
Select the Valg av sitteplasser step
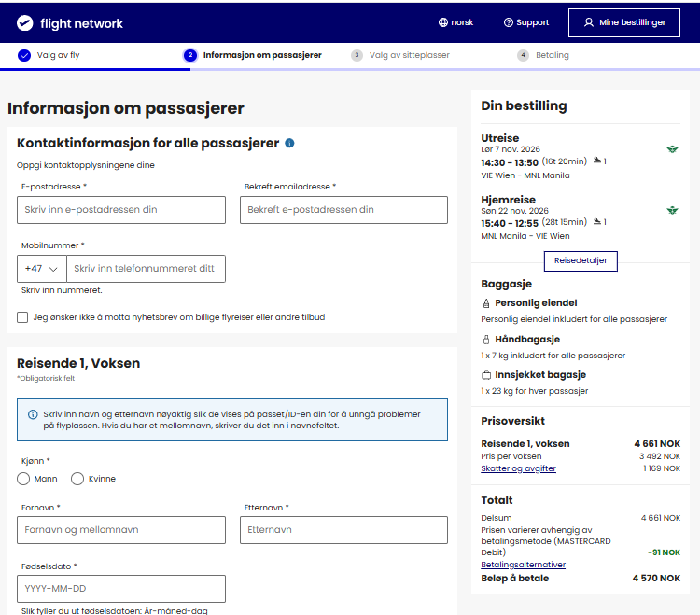400,55
